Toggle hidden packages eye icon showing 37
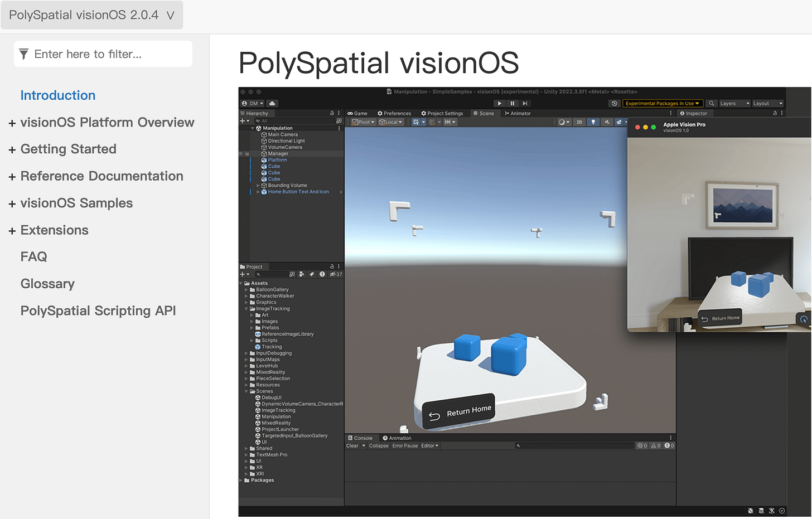Screen dimensions: 812x519 (336, 274)
